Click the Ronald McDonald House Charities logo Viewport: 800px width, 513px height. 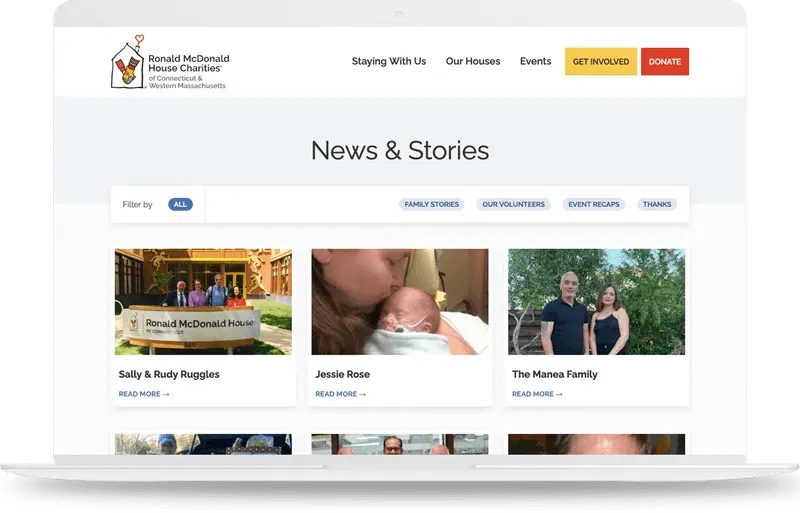pos(170,62)
